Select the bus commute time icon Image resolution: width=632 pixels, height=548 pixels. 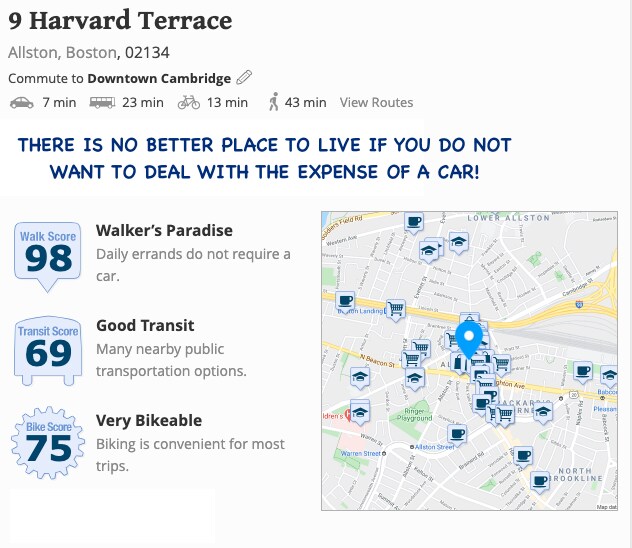(102, 103)
